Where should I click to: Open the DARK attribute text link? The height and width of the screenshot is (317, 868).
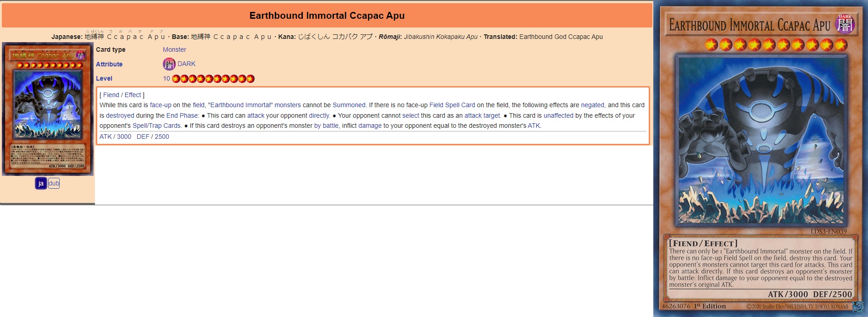(186, 64)
